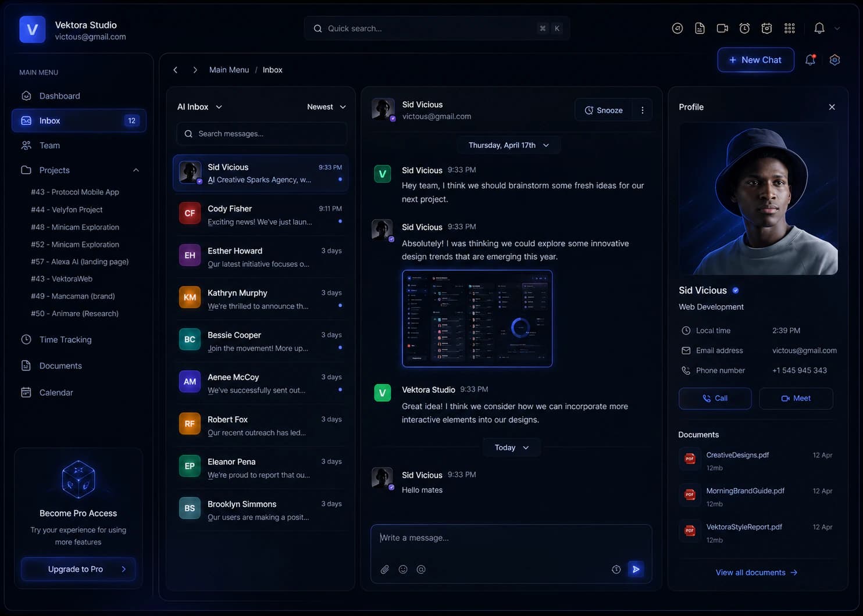863x616 pixels.
Task: Select project #44 - Velyfon Project
Action: (x=67, y=210)
